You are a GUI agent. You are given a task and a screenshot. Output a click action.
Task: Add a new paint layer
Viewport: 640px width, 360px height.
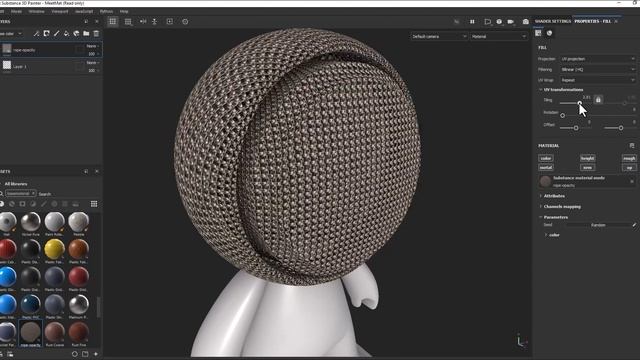click(56, 33)
